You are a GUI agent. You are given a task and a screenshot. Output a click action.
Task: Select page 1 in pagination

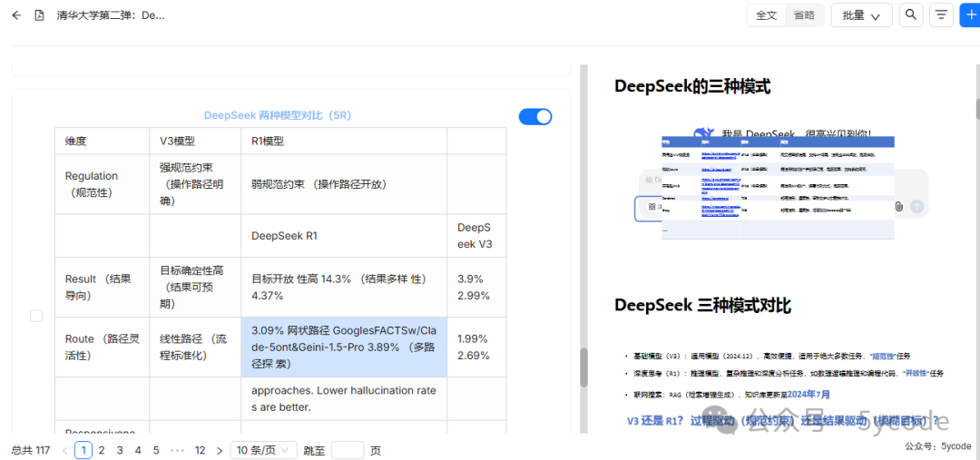[83, 450]
